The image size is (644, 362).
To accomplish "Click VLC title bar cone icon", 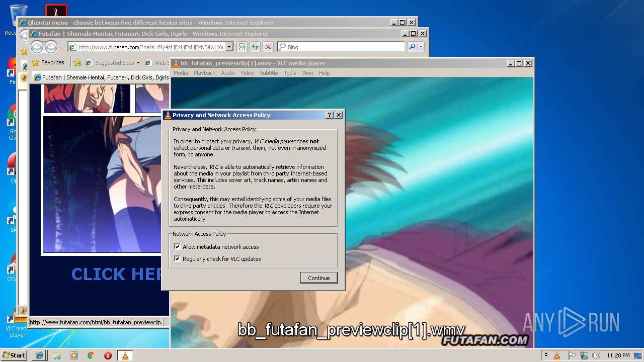I will (x=176, y=63).
